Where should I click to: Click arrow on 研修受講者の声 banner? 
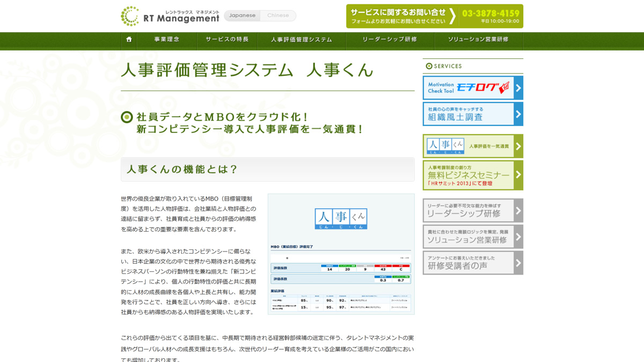(518, 263)
